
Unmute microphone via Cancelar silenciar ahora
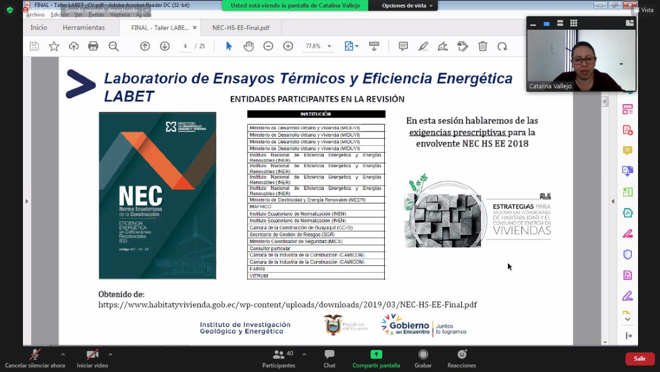(x=35, y=359)
